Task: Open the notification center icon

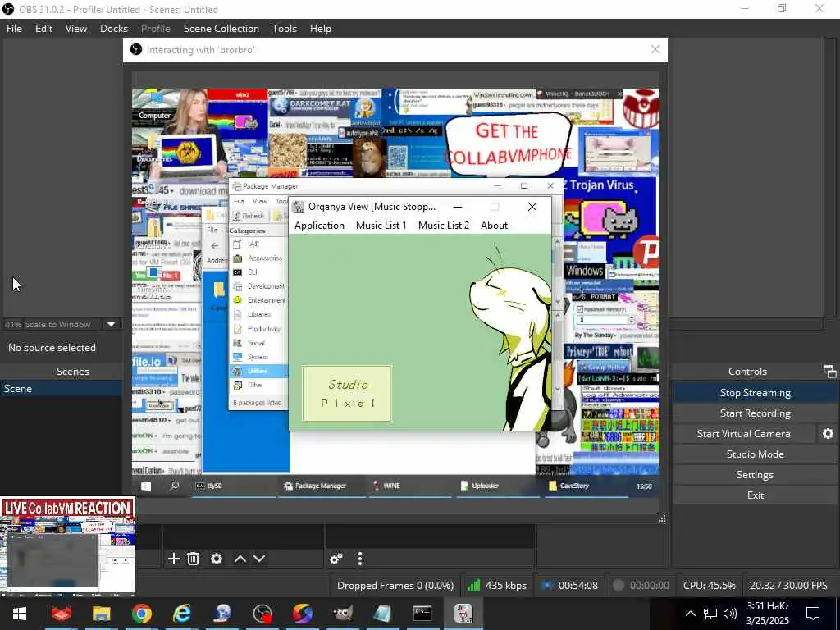Action: tap(813, 614)
